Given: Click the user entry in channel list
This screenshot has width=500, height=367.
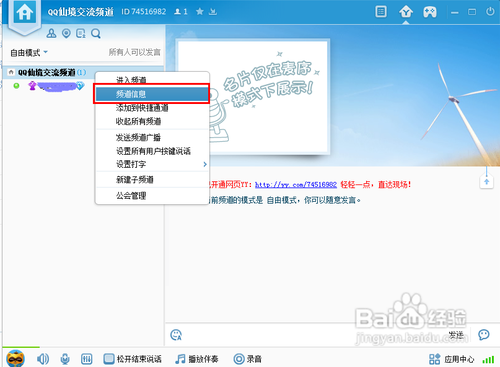Looking at the screenshot, I should pos(57,86).
